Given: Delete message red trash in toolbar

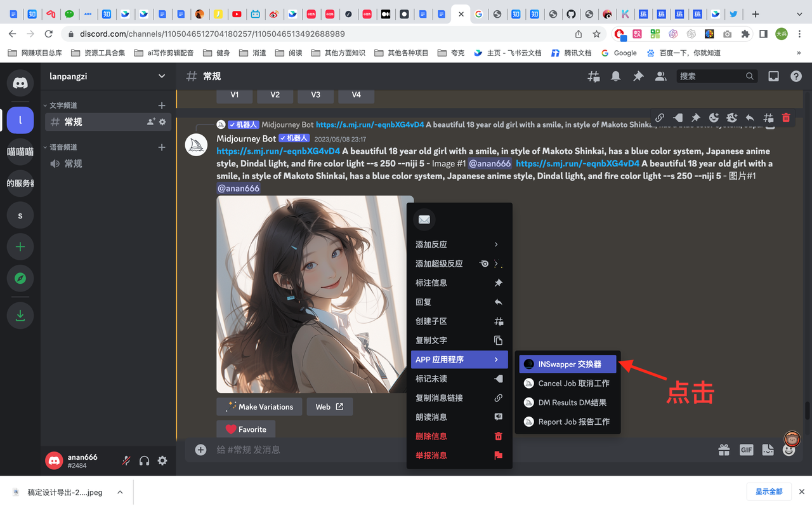Looking at the screenshot, I should pyautogui.click(x=787, y=117).
